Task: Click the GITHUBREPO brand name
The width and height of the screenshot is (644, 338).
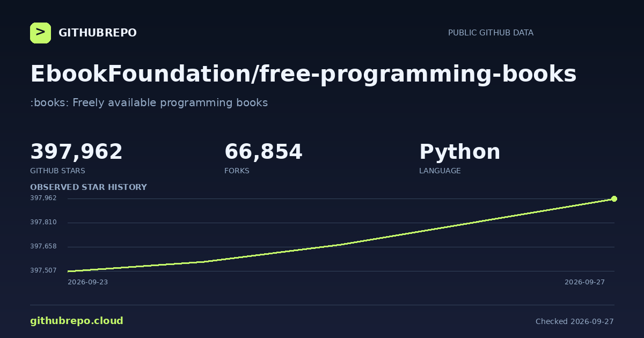Action: point(98,33)
